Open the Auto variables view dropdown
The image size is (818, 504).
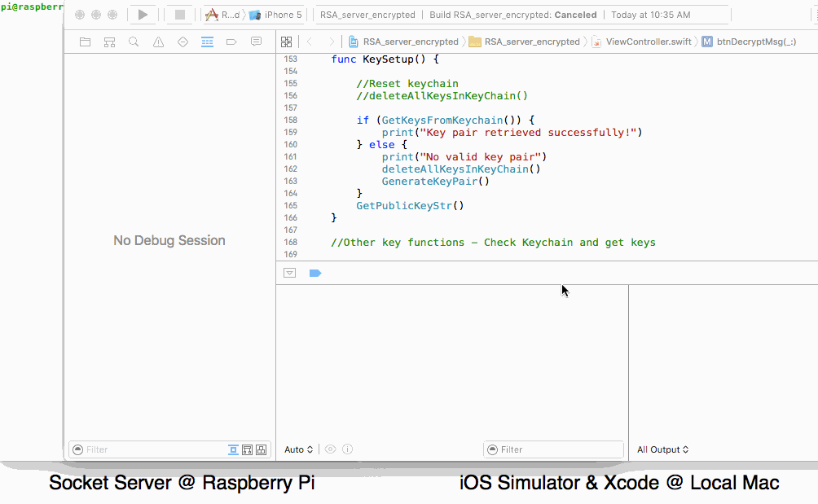point(298,449)
